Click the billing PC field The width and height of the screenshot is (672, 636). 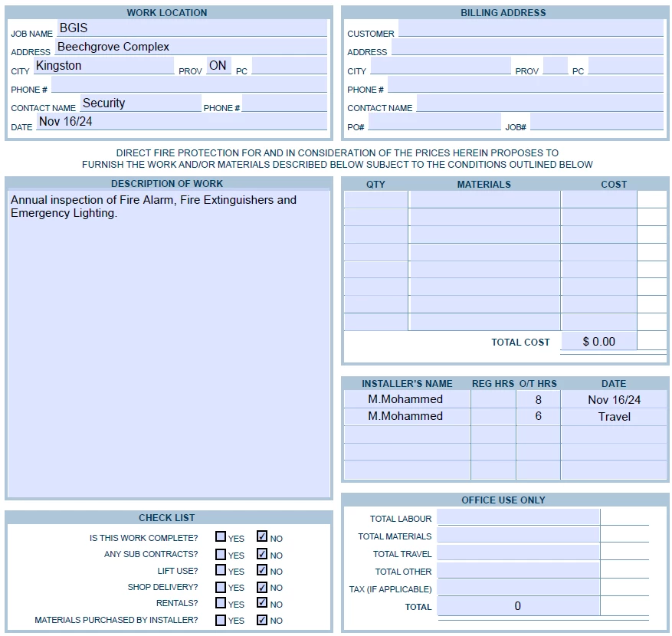coord(626,66)
